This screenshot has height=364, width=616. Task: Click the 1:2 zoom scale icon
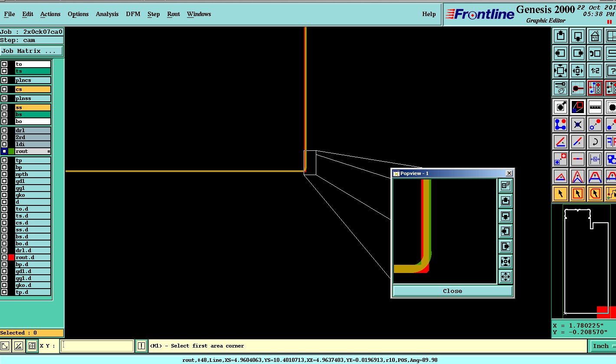pyautogui.click(x=595, y=71)
